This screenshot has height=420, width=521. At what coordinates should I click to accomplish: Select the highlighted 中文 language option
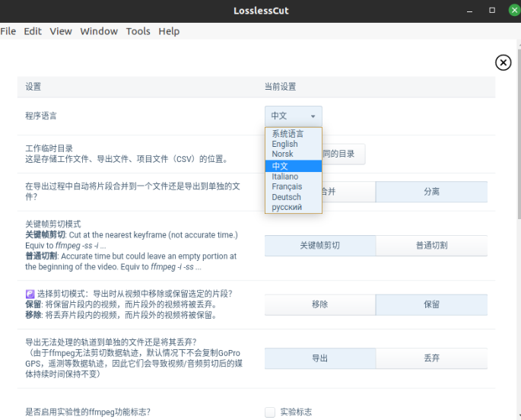pos(294,166)
